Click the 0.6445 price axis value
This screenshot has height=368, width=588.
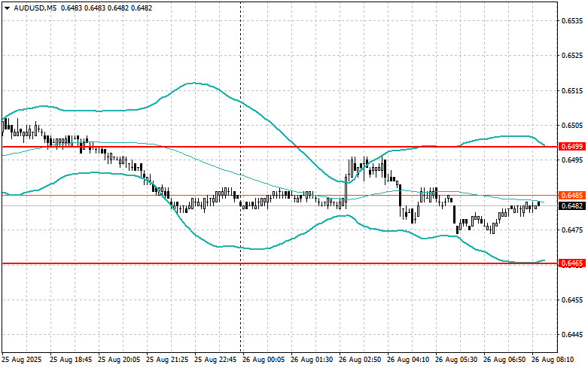(572, 335)
